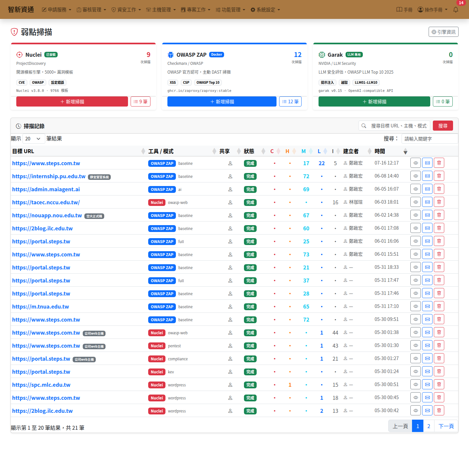Open the notifications bell
The width and height of the screenshot is (469, 476).
[456, 10]
